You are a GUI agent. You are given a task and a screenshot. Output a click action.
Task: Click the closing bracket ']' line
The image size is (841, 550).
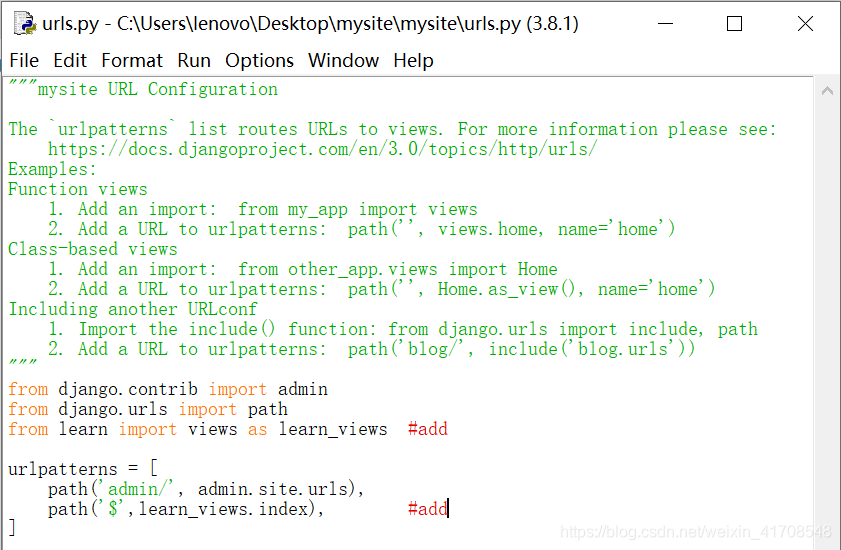point(12,528)
